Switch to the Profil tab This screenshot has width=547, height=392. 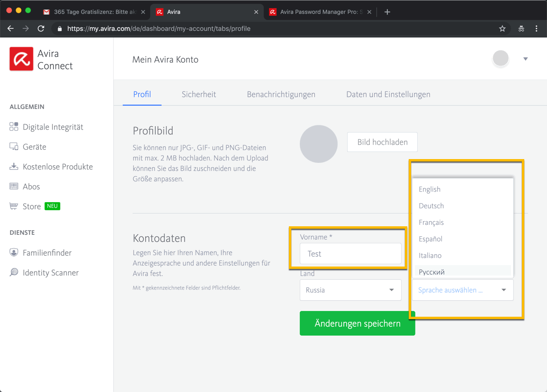(x=142, y=94)
